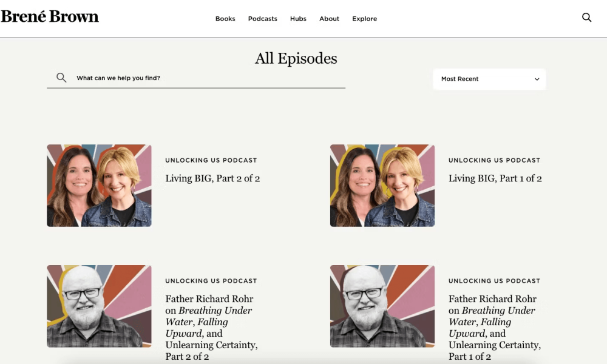Open Father Richard Rohr Part 1 thumbnail
This screenshot has height=364, width=607.
click(x=382, y=306)
